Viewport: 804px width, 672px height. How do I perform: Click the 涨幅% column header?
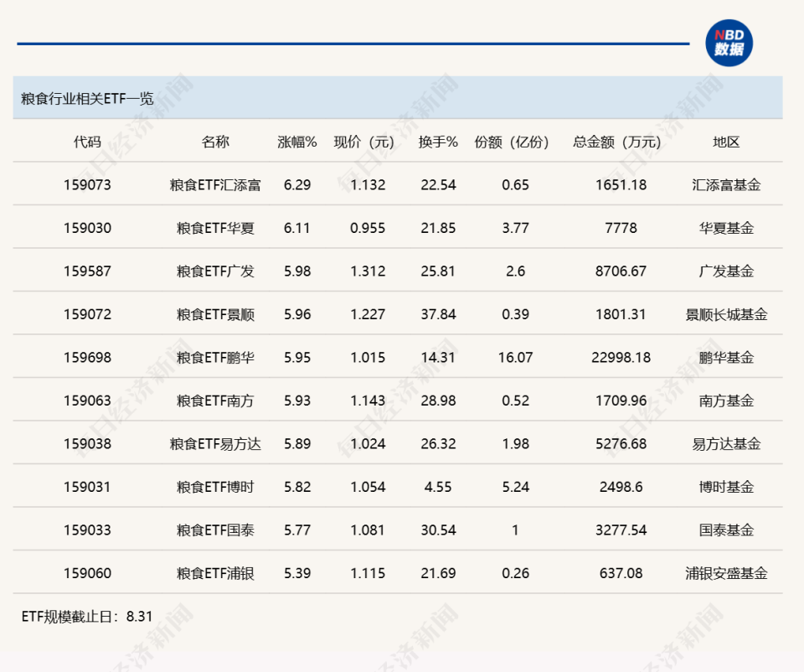point(297,142)
